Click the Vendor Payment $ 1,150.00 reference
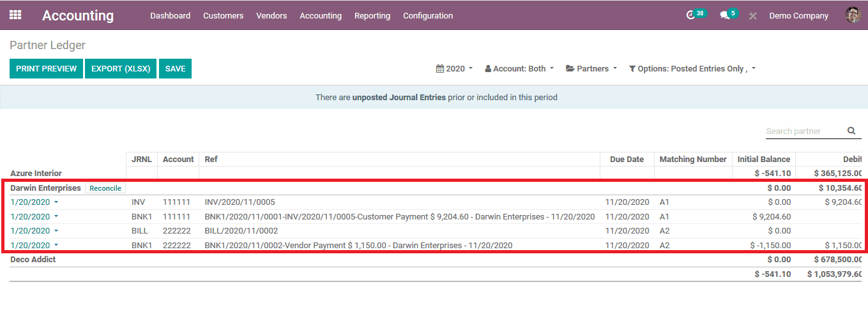This screenshot has width=868, height=312. [358, 245]
